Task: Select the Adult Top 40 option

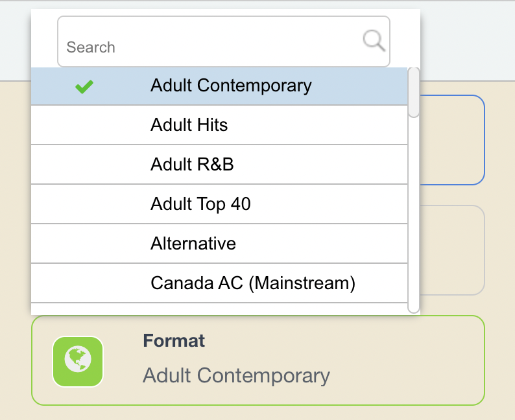Action: pos(219,204)
